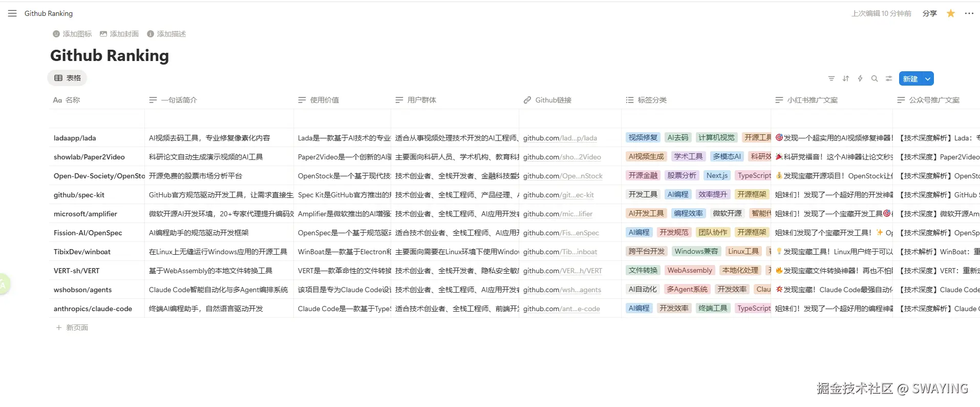Open the anthropics/claude-code row name

(93, 309)
